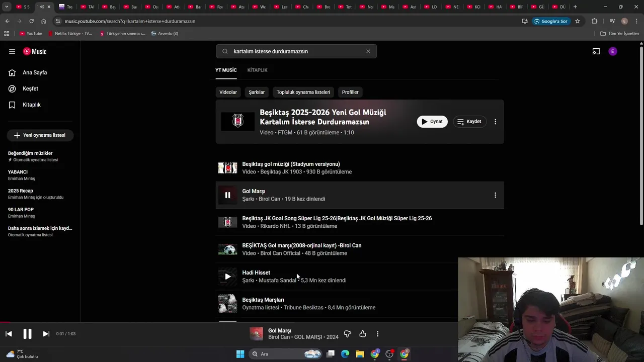
Task: Open the account avatar menu in YouTube Music
Action: pos(612,51)
